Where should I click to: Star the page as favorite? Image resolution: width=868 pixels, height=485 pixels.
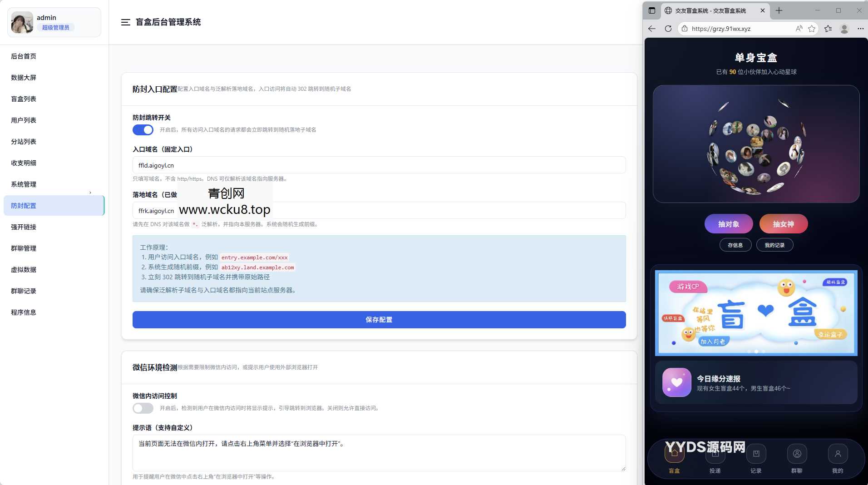click(x=812, y=29)
